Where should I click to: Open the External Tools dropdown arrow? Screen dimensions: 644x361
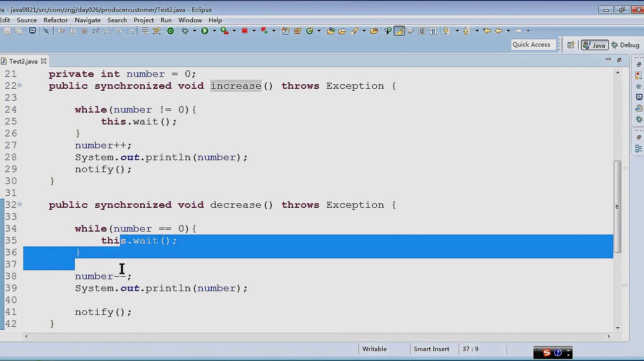(274, 31)
